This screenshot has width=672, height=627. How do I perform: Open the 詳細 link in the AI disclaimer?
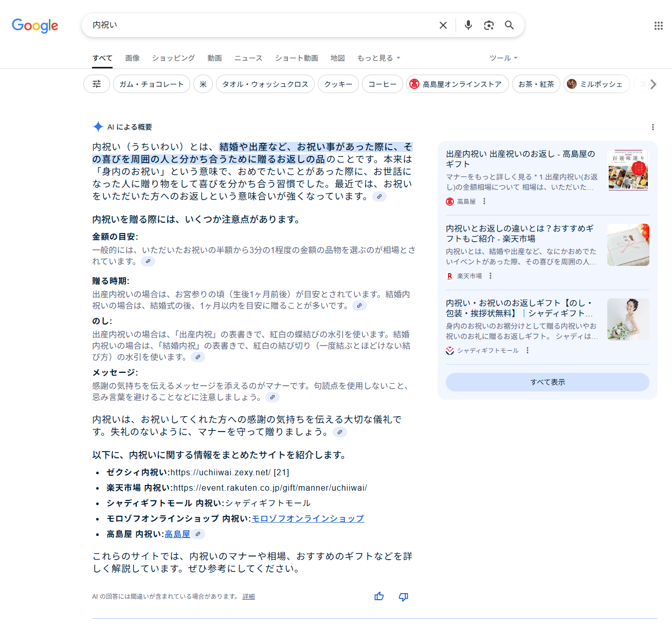(x=249, y=597)
